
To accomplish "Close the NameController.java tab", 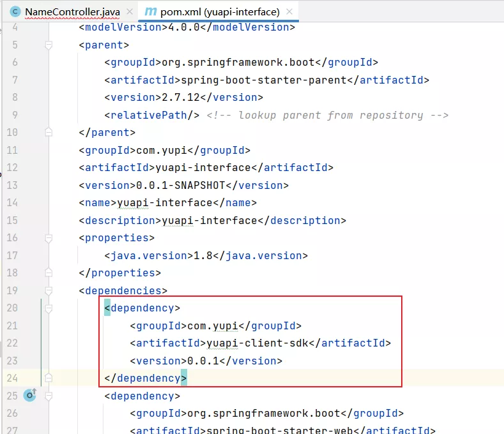I will (x=130, y=11).
